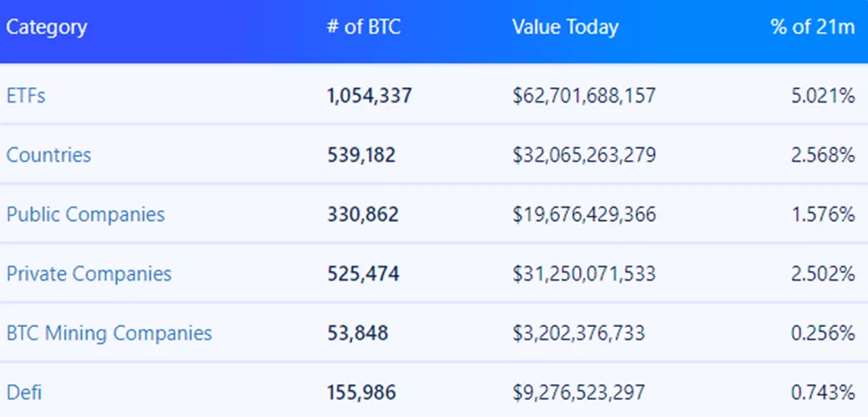Open the Defi category link
868x417 pixels.
click(23, 392)
